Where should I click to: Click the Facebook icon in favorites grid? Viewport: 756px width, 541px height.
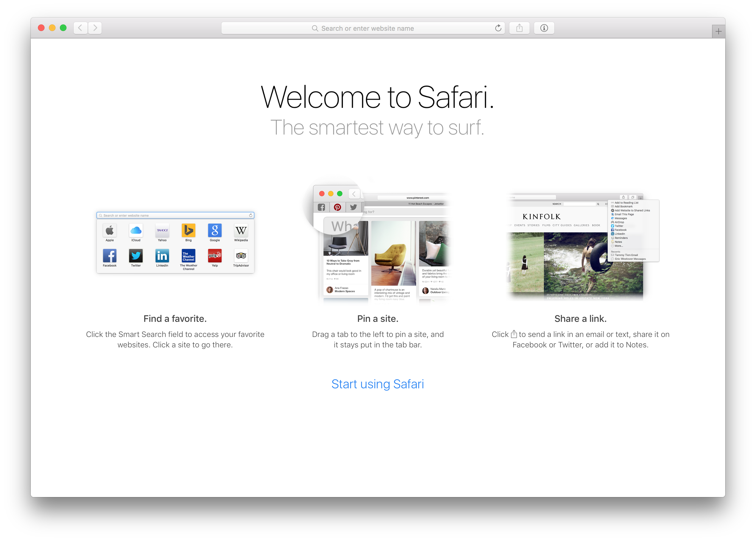pos(110,255)
